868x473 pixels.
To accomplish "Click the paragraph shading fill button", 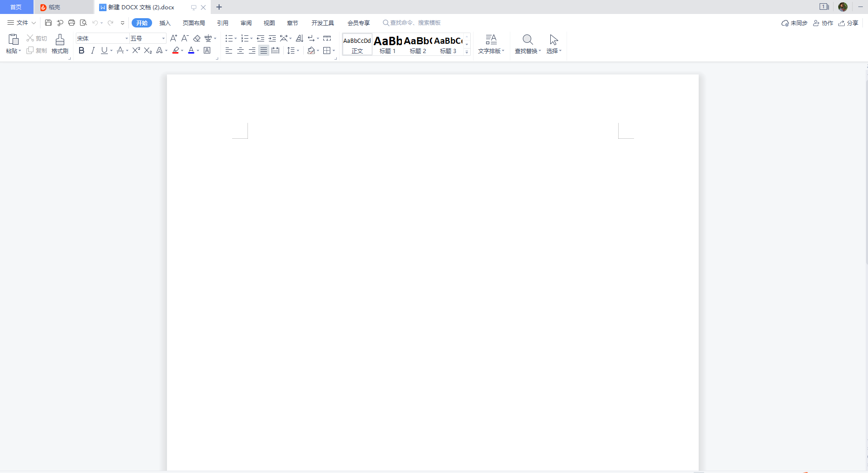I will click(311, 50).
